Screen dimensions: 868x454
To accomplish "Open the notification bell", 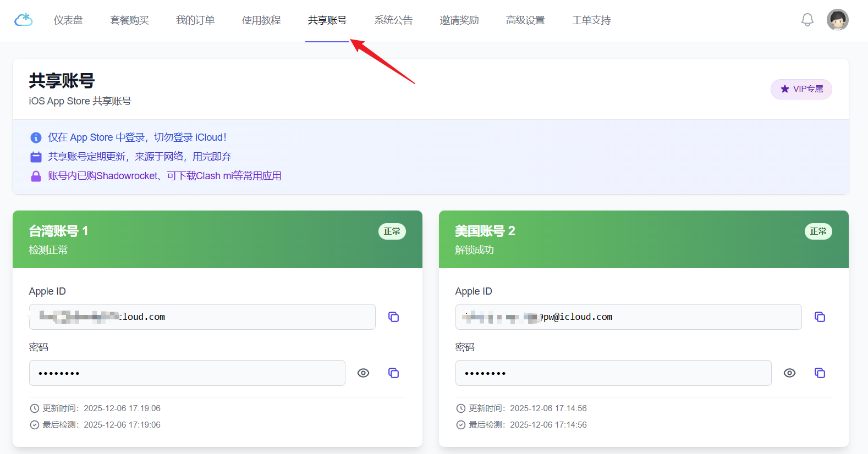I will [x=807, y=20].
